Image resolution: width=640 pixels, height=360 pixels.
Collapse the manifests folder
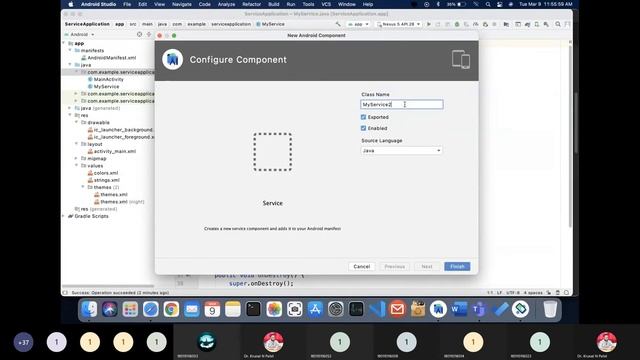pos(70,50)
